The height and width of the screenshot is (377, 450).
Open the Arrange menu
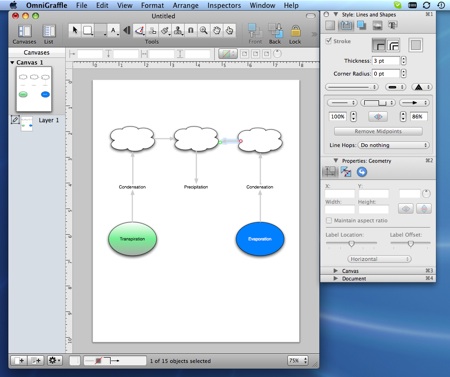coord(185,5)
